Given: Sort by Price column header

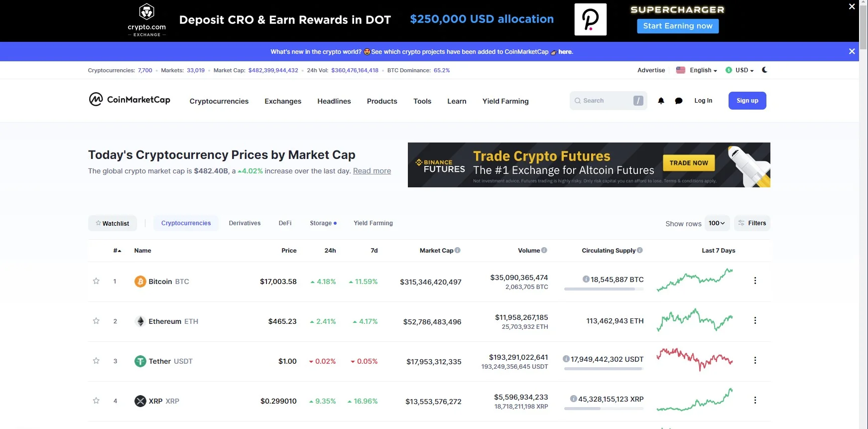Looking at the screenshot, I should click(289, 251).
